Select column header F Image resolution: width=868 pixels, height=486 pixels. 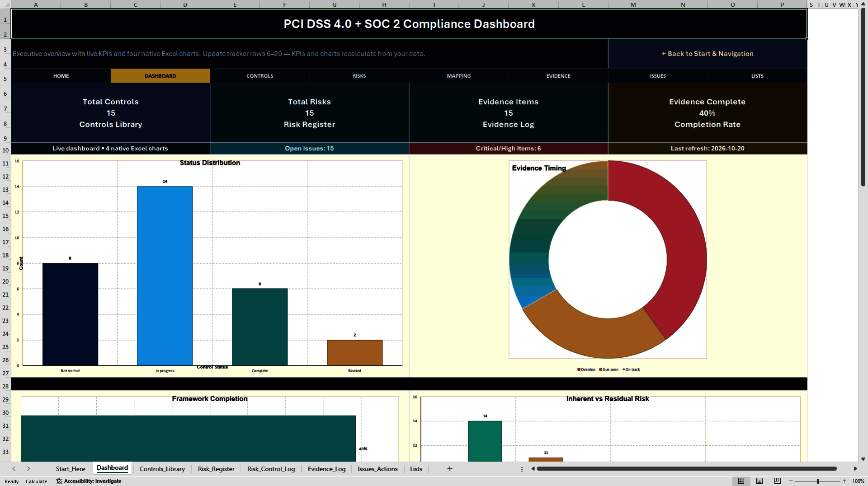285,5
